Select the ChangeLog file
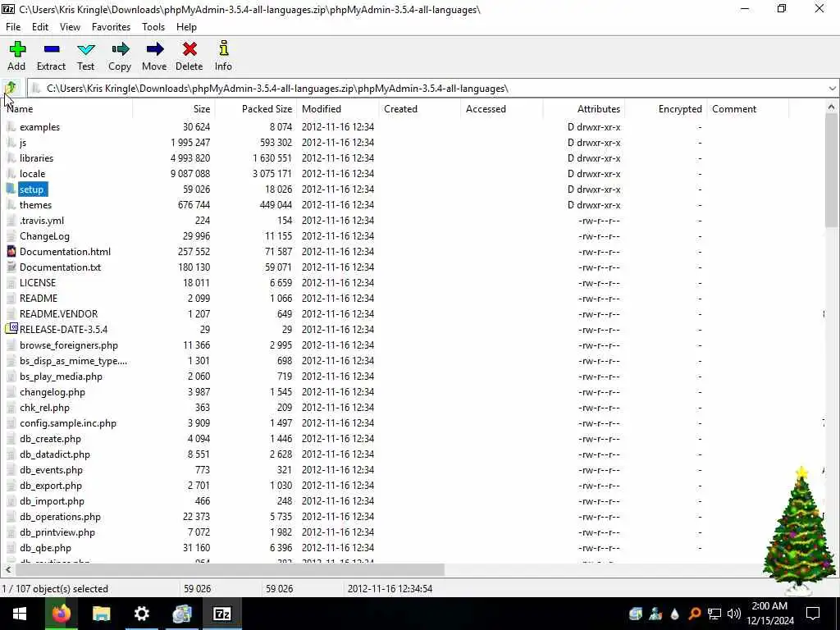 click(44, 235)
